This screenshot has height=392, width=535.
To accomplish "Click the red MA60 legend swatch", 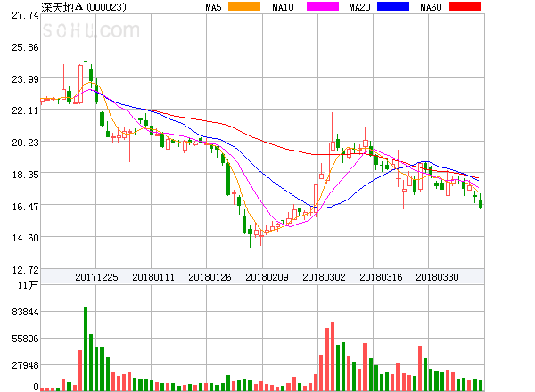I will pos(465,6).
